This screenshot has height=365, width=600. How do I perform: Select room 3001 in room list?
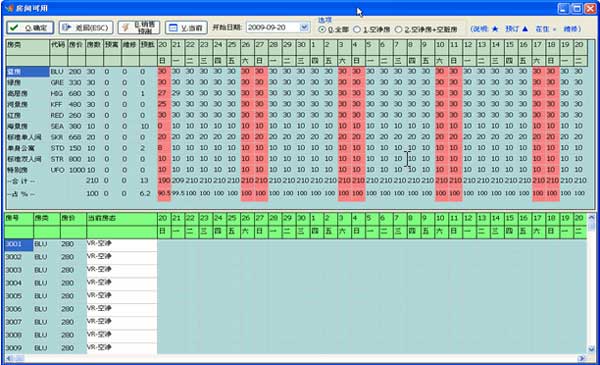coord(19,244)
